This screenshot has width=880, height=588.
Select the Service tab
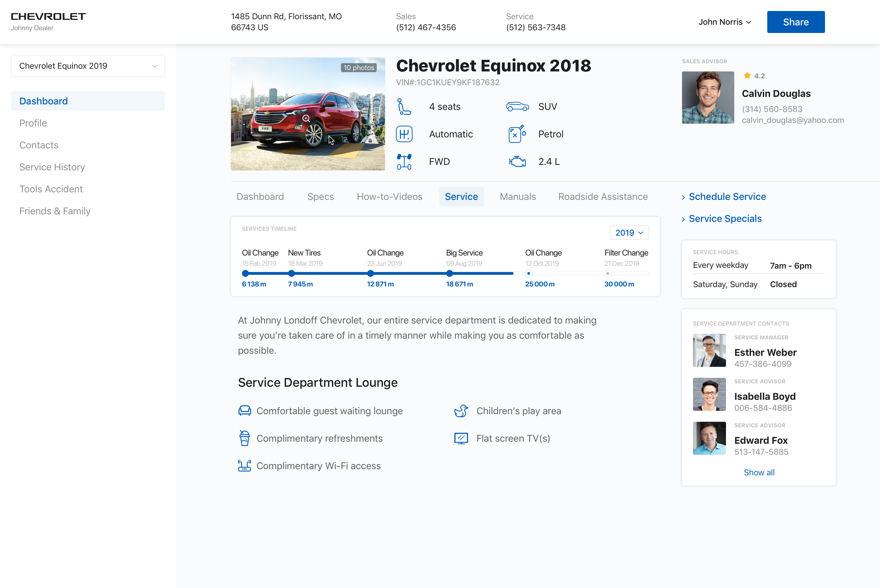point(462,196)
